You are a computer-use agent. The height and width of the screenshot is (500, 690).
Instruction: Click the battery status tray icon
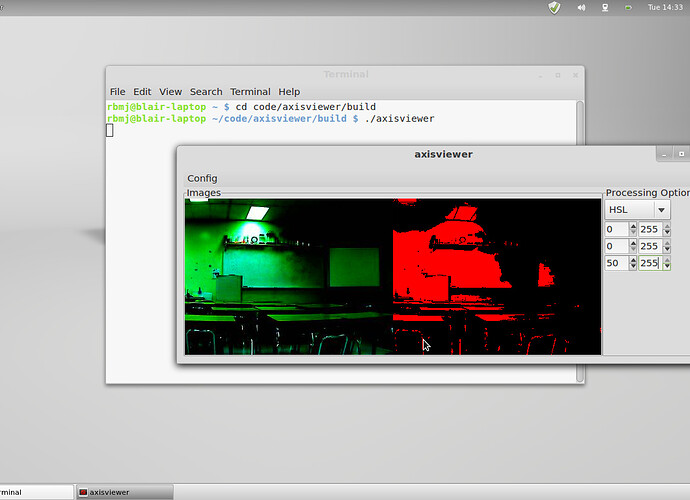click(x=628, y=7)
